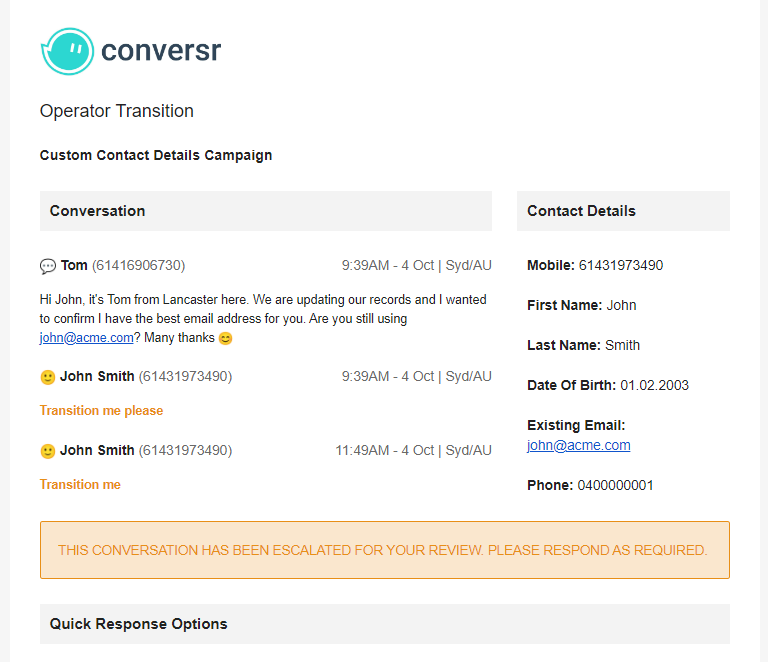Select the Operator Transition heading
The height and width of the screenshot is (662, 768).
pos(117,111)
